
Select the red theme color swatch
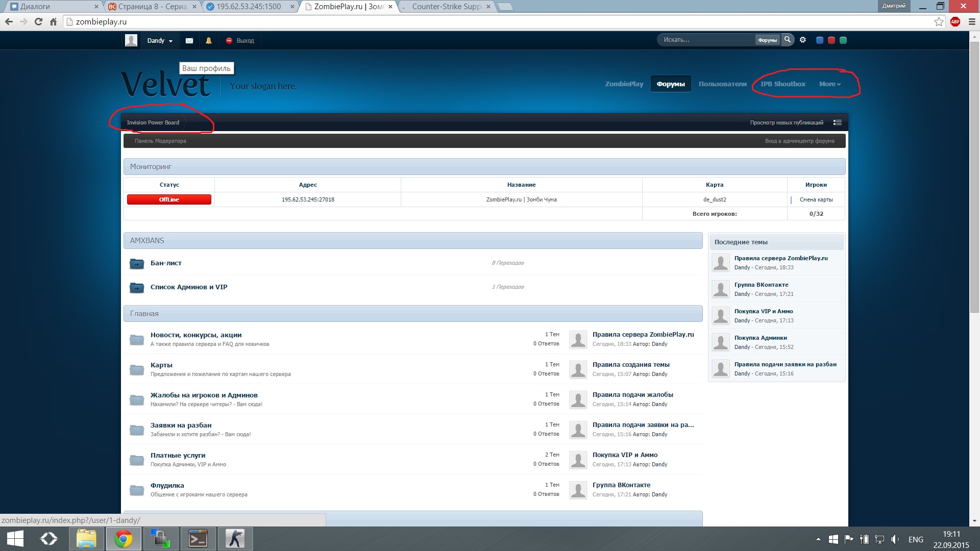coord(831,40)
